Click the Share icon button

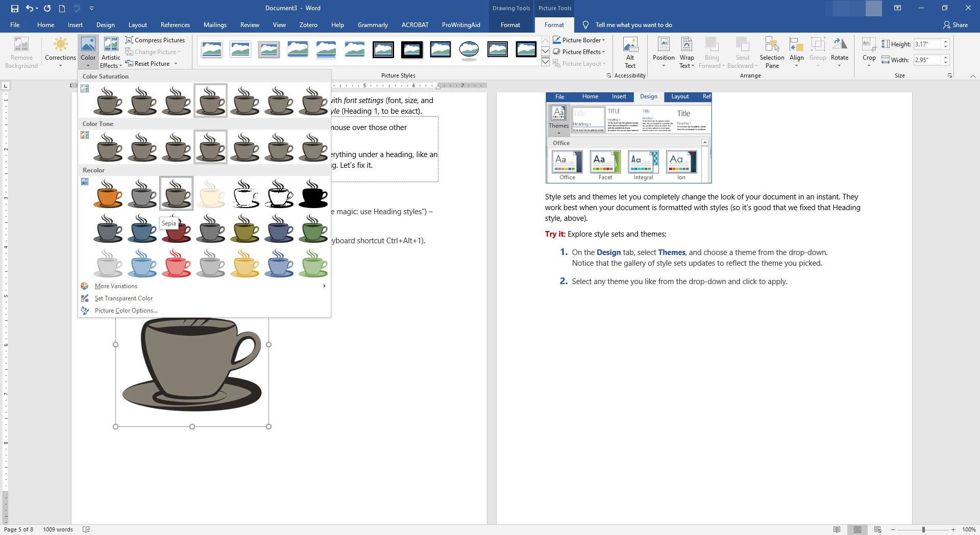955,25
